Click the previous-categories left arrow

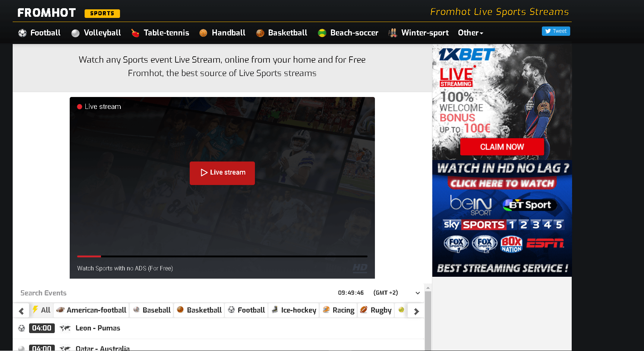coord(21,311)
